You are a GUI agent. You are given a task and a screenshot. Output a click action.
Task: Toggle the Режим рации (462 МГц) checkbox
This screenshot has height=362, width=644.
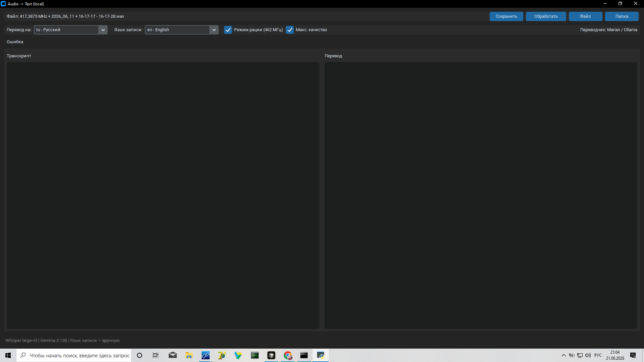point(228,30)
